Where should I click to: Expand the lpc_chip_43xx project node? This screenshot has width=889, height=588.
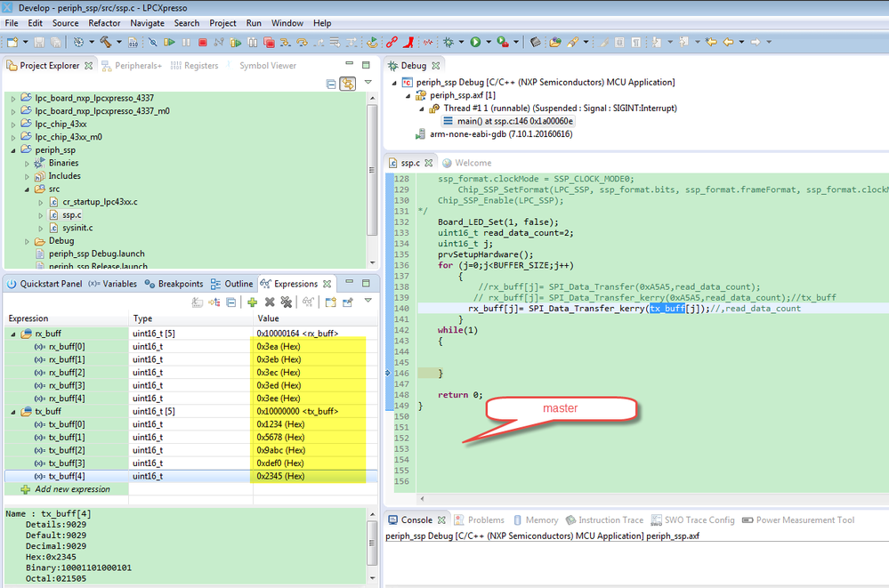(13, 125)
